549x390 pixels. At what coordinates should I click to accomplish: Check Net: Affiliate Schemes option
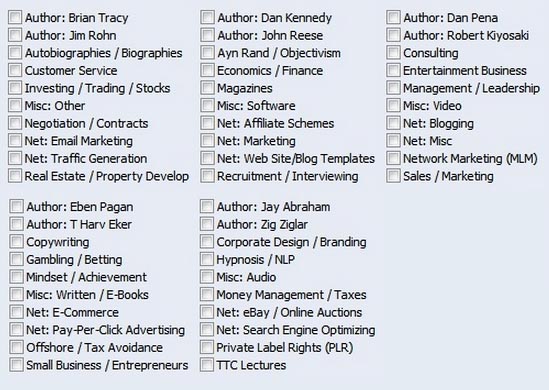coord(207,123)
